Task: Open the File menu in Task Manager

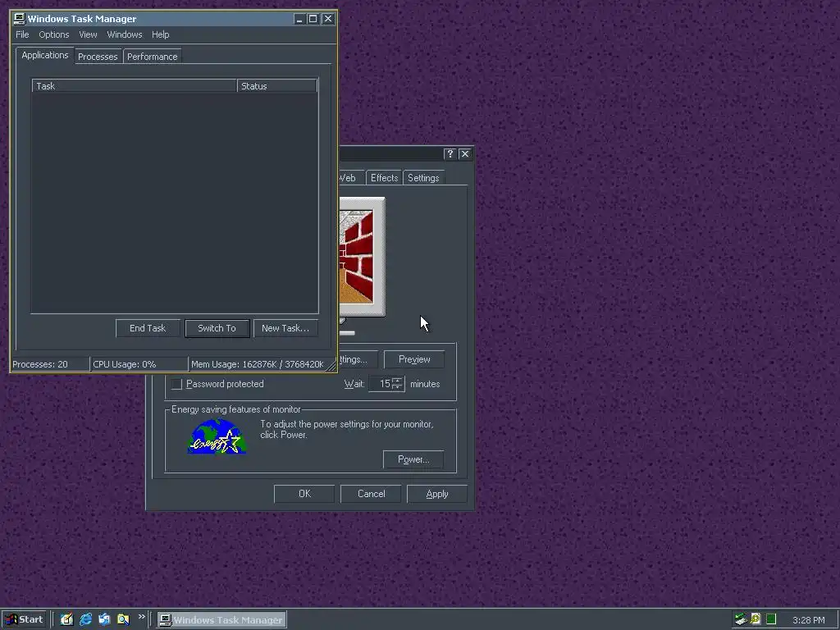Action: coord(22,34)
